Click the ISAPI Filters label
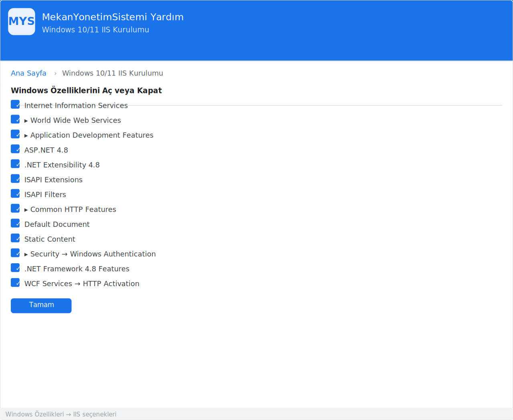Screen dimensions: 513x420 (x=45, y=194)
